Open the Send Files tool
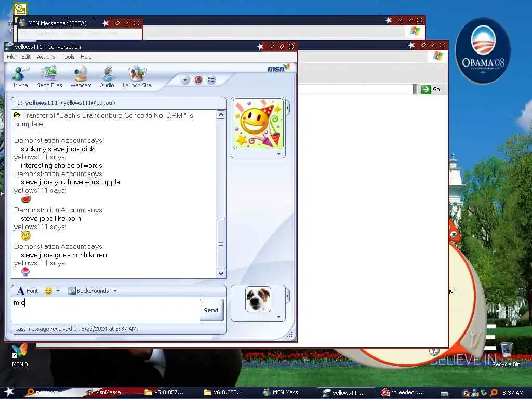This screenshot has height=399, width=532. pos(49,77)
